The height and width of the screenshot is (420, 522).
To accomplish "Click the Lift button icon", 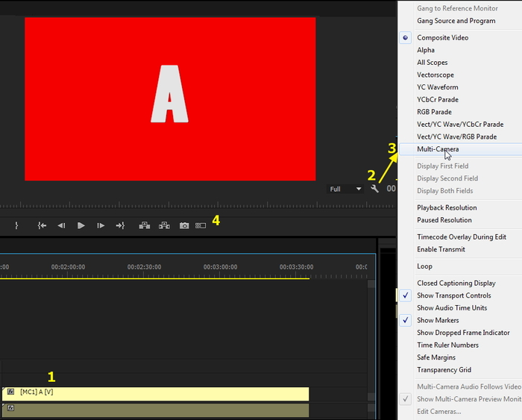I will (x=145, y=225).
